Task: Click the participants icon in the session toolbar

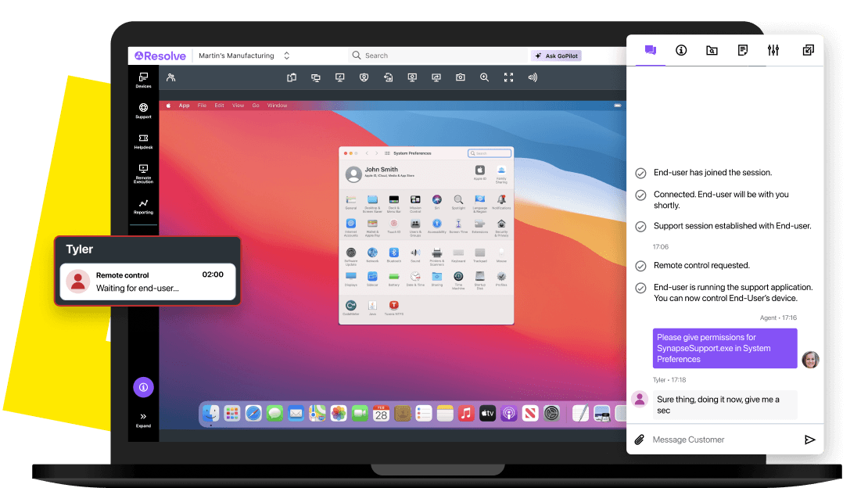Action: 171,77
